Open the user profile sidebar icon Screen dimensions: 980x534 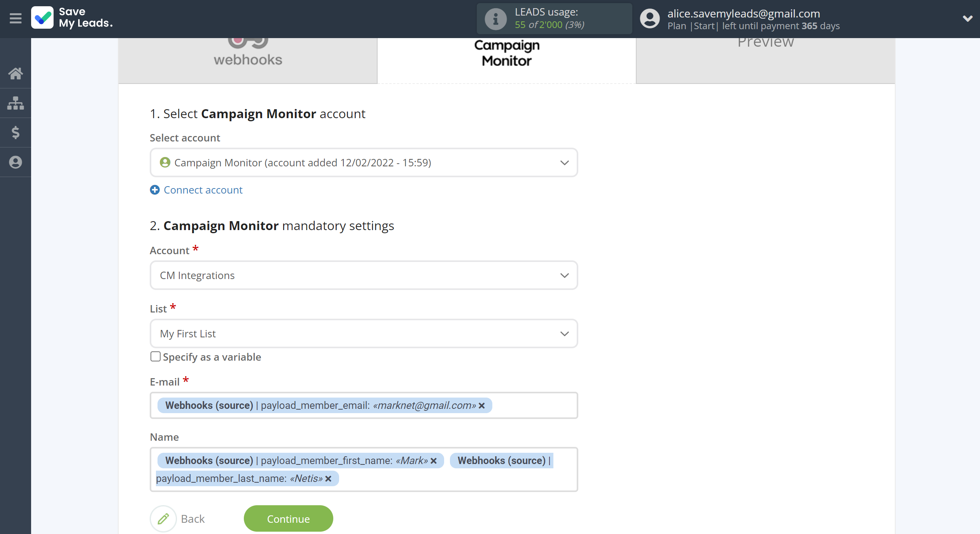click(x=16, y=162)
